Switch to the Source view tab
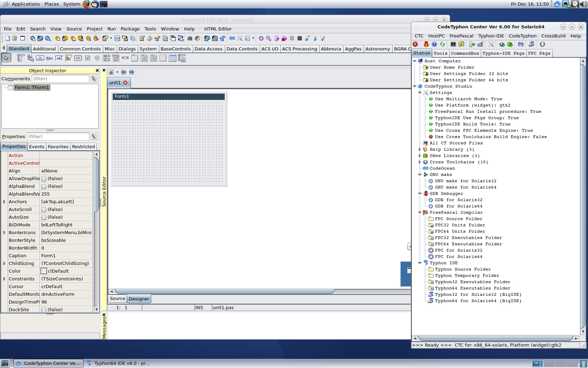The width and height of the screenshot is (588, 368). (x=117, y=299)
